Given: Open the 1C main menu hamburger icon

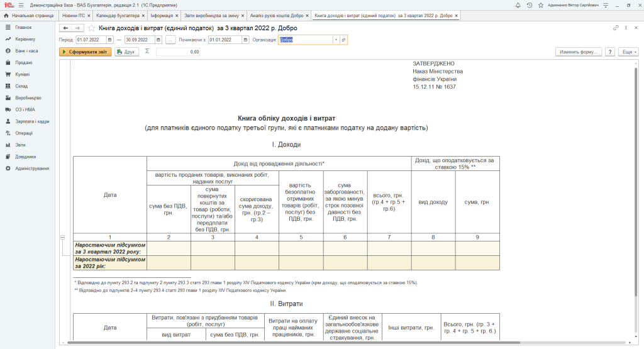Looking at the screenshot, I should (21, 5).
